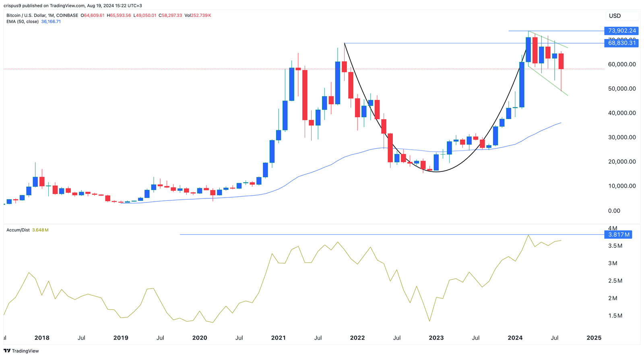Click the high price value 65,593.56
Screen dimensions: 644x357
point(120,15)
